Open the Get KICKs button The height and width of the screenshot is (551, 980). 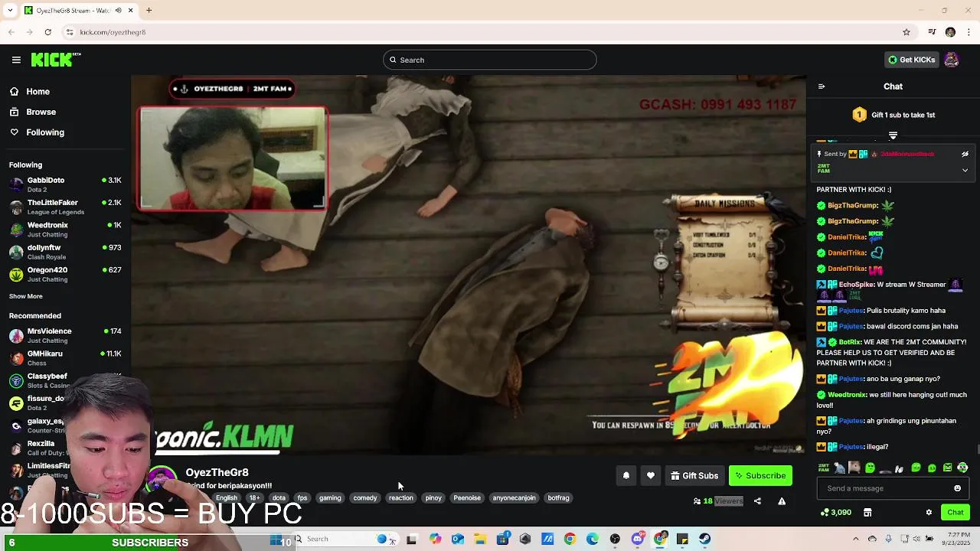pyautogui.click(x=911, y=60)
